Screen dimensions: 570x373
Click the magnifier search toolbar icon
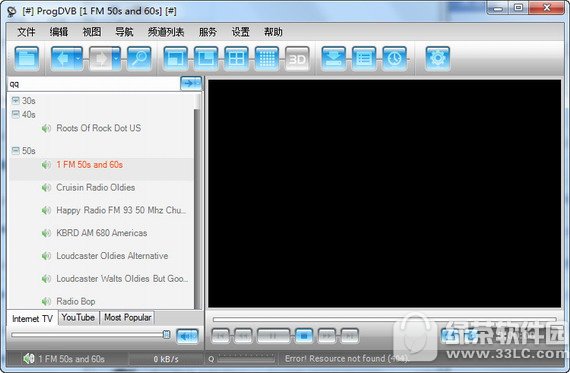tap(139, 59)
